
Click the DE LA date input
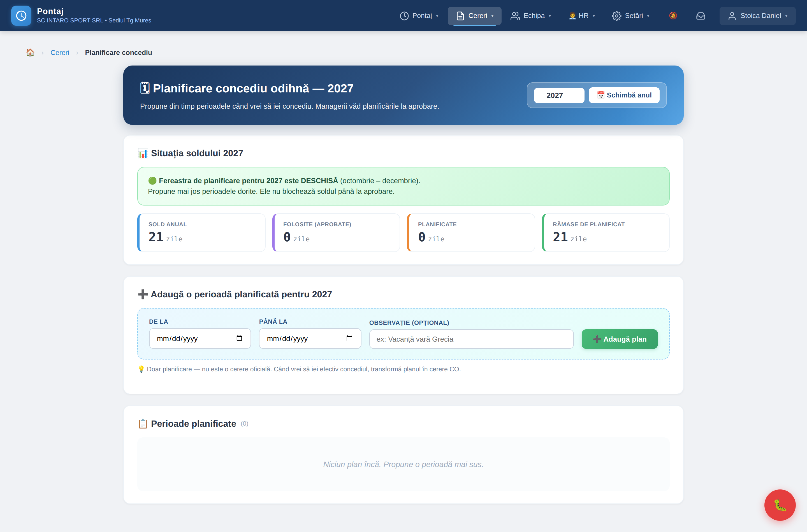click(x=200, y=338)
